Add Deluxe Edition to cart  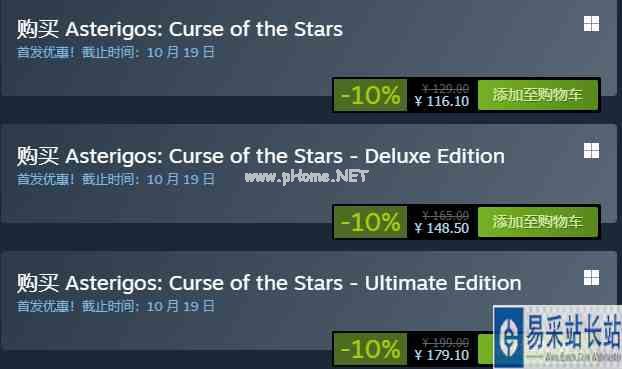[538, 222]
